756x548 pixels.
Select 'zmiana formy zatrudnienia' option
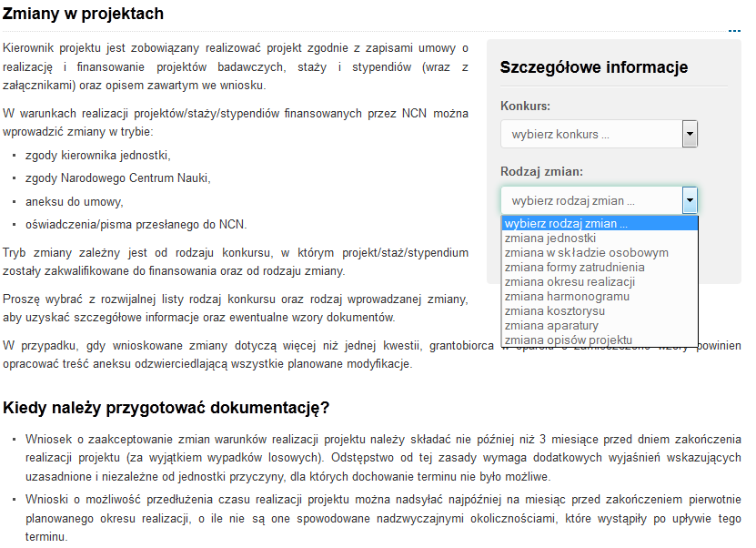point(600,268)
